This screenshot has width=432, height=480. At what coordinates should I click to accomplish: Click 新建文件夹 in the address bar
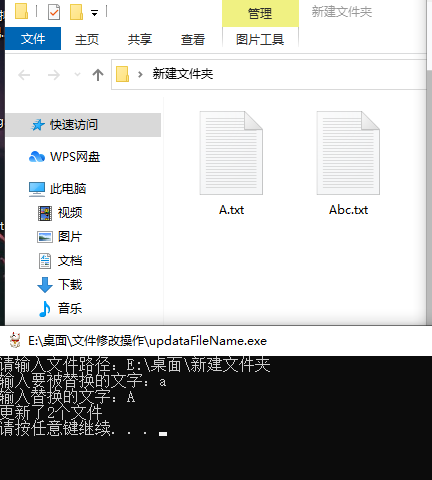click(183, 74)
